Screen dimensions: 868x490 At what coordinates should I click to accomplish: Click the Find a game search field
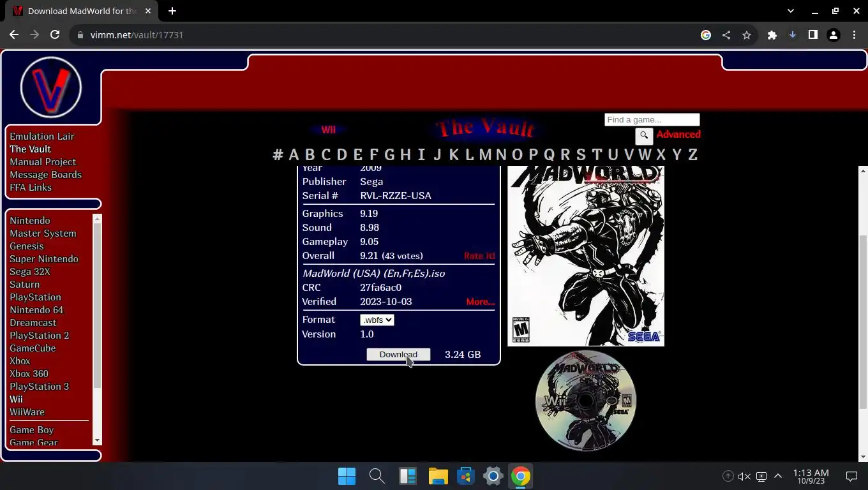pos(652,120)
